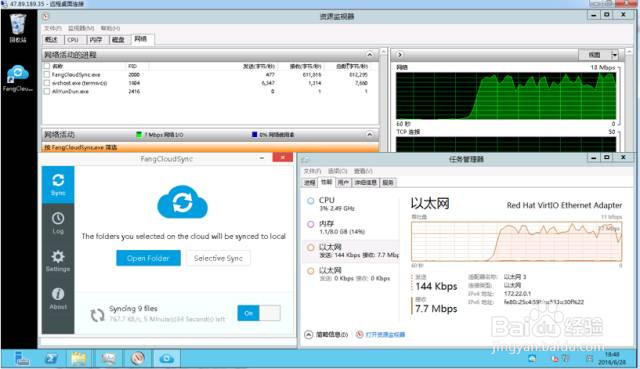This screenshot has height=369, width=640.
Task: Check the FangCloudSync.exe process checkbox
Action: pyautogui.click(x=47, y=75)
